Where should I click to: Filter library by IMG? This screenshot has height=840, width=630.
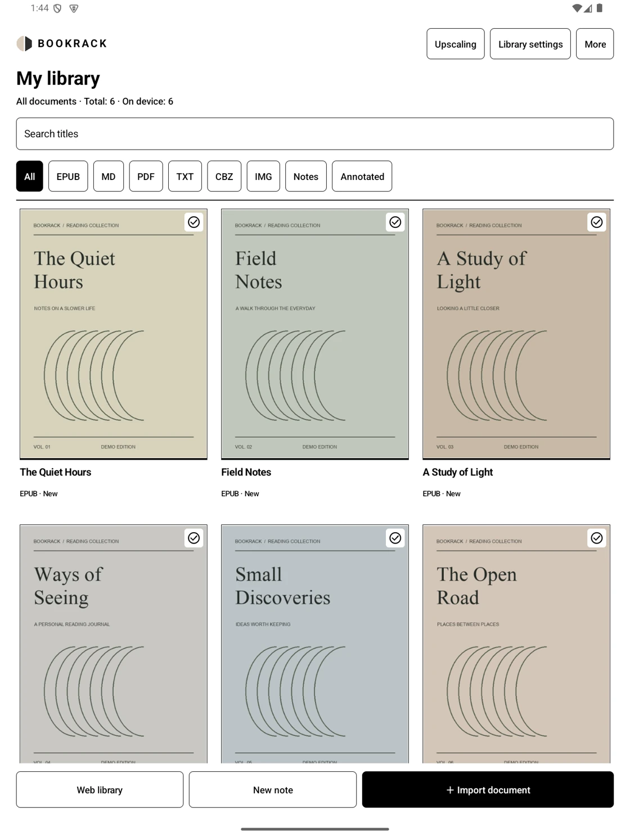coord(263,176)
